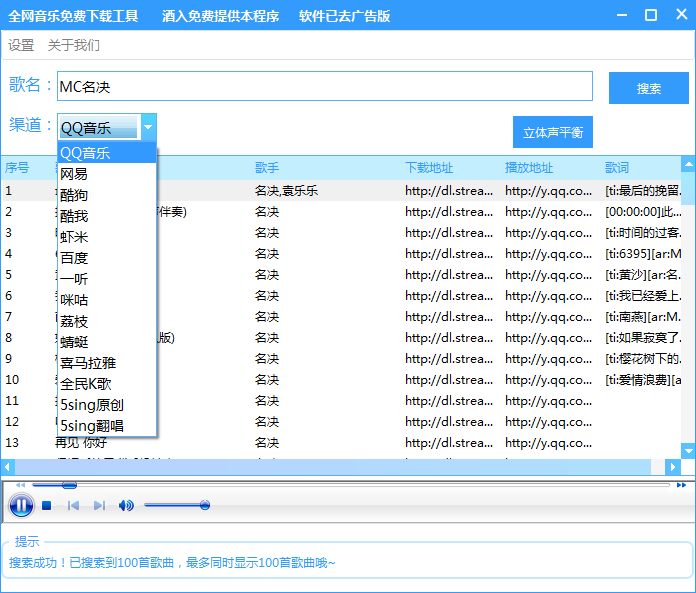Skip to the next track
The height and width of the screenshot is (593, 696).
point(99,506)
